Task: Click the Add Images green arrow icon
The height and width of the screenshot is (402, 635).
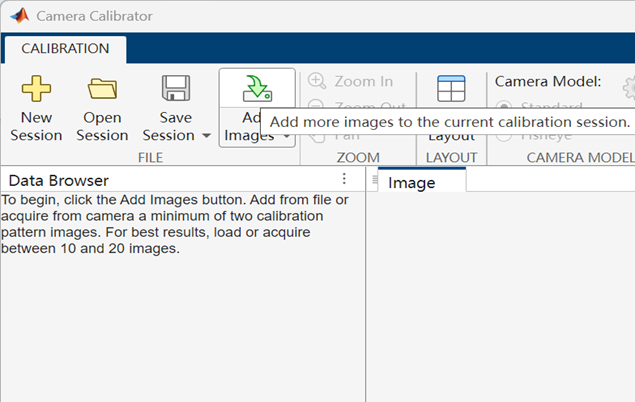Action: [x=257, y=88]
